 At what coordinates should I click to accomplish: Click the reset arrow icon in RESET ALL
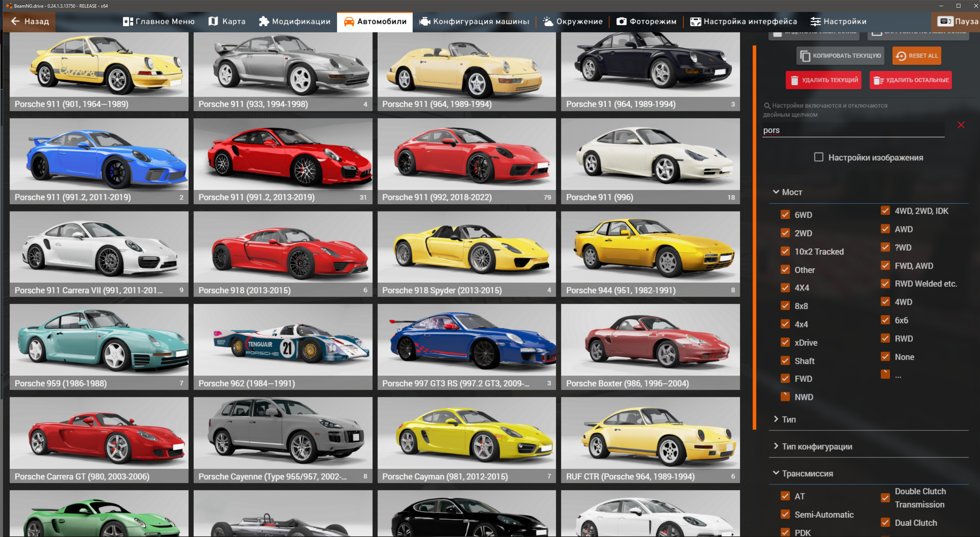tap(901, 56)
